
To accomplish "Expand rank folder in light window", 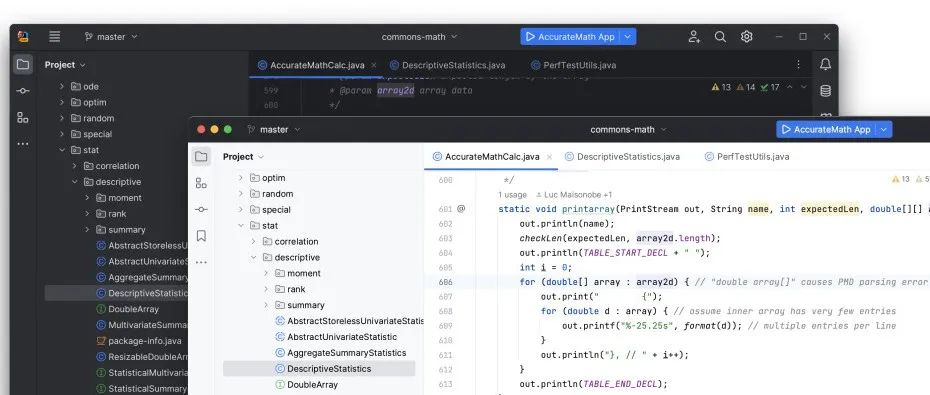I will click(x=266, y=289).
